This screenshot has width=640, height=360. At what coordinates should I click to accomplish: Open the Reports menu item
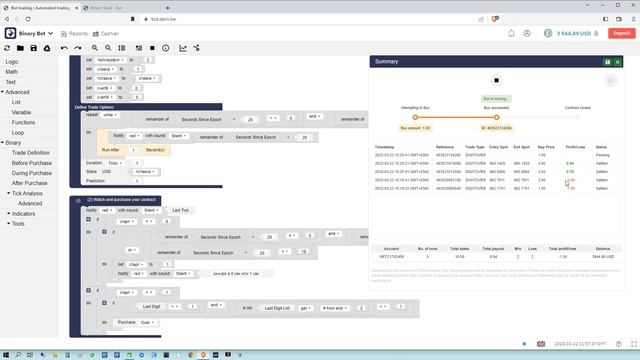pos(74,33)
